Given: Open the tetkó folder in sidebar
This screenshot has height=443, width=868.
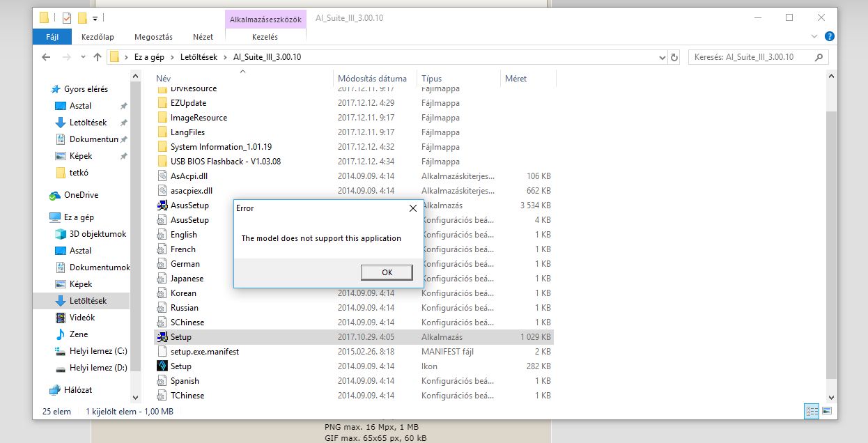Looking at the screenshot, I should (x=79, y=173).
